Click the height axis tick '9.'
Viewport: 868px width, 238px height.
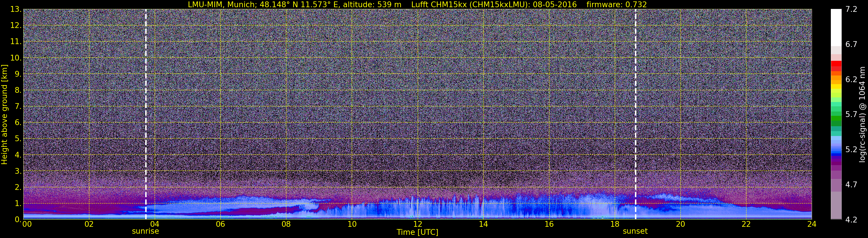pos(18,74)
